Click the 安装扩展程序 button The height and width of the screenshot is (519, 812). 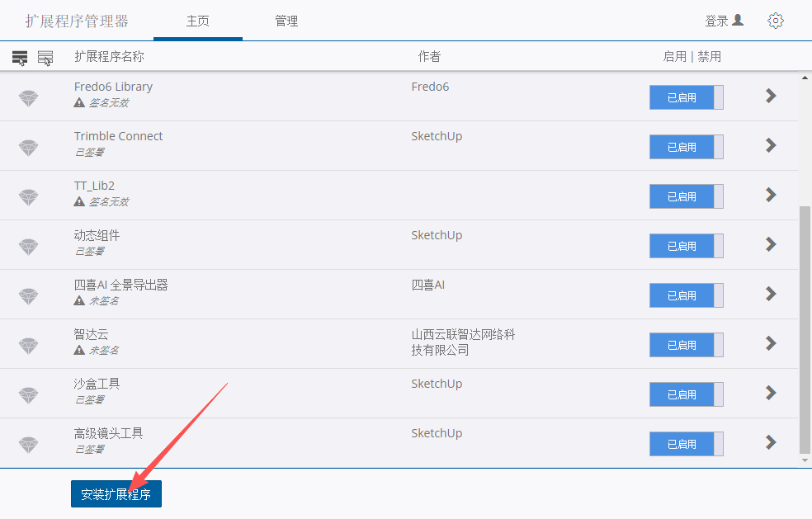pyautogui.click(x=116, y=494)
